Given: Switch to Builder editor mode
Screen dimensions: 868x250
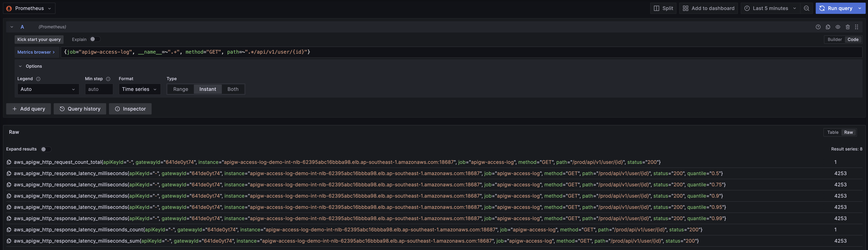Looking at the screenshot, I should pyautogui.click(x=835, y=39).
